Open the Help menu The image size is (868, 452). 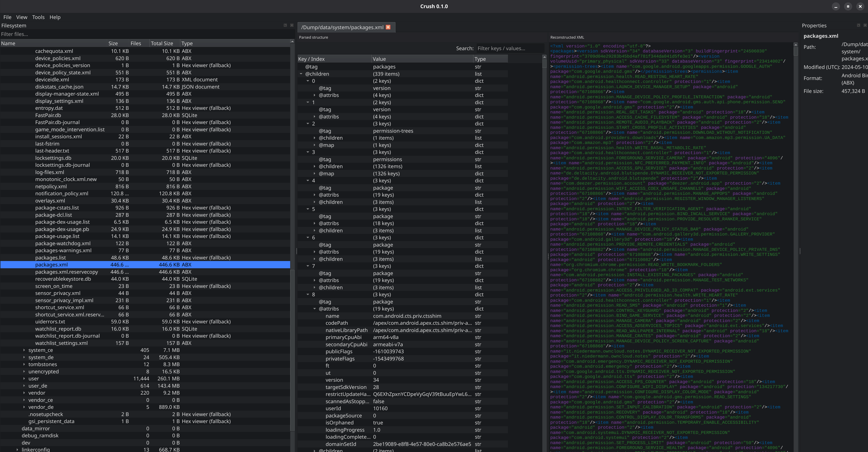(x=55, y=17)
